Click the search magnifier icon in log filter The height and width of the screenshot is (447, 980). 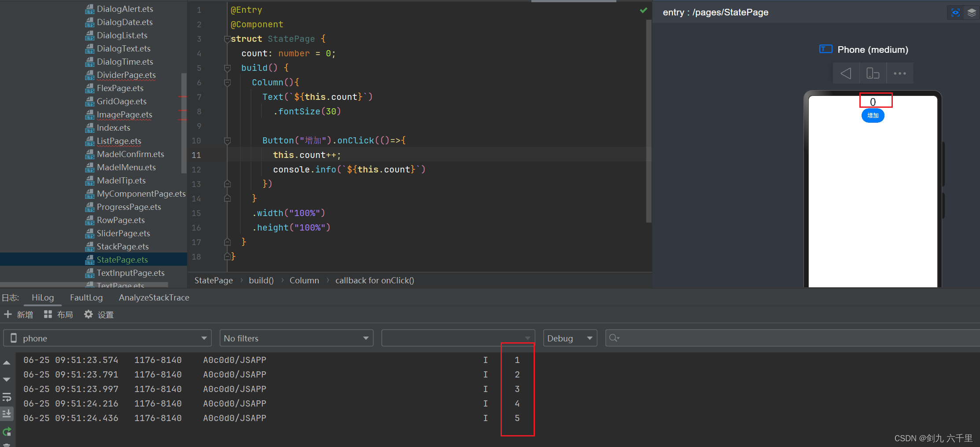point(614,338)
